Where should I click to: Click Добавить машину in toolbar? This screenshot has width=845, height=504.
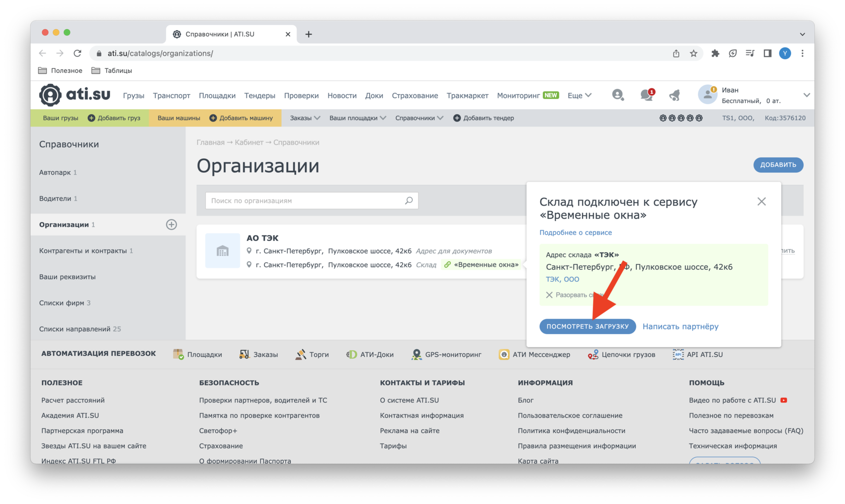click(241, 118)
